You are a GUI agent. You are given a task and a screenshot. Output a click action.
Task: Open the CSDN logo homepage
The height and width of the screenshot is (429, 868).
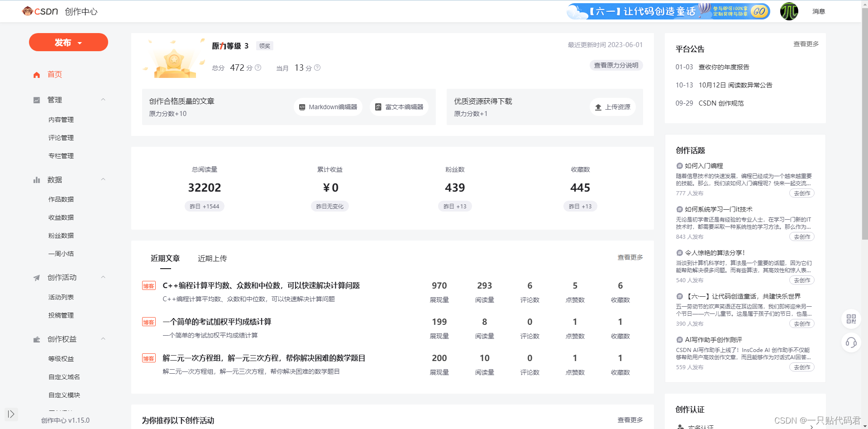[40, 11]
